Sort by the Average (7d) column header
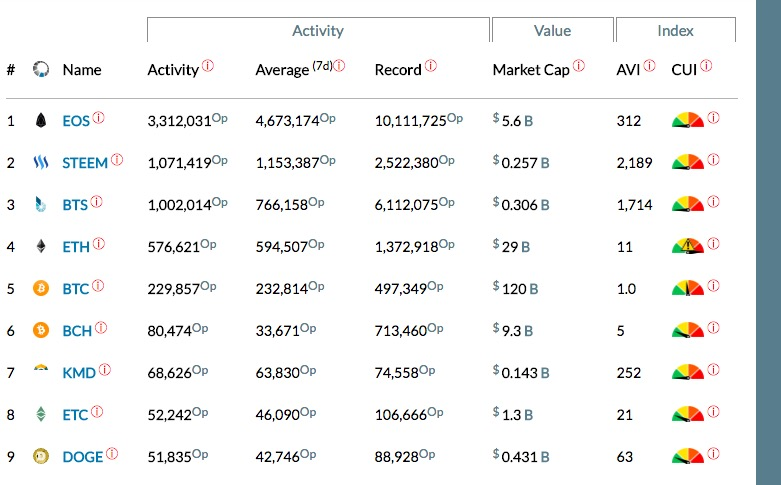 pyautogui.click(x=294, y=69)
